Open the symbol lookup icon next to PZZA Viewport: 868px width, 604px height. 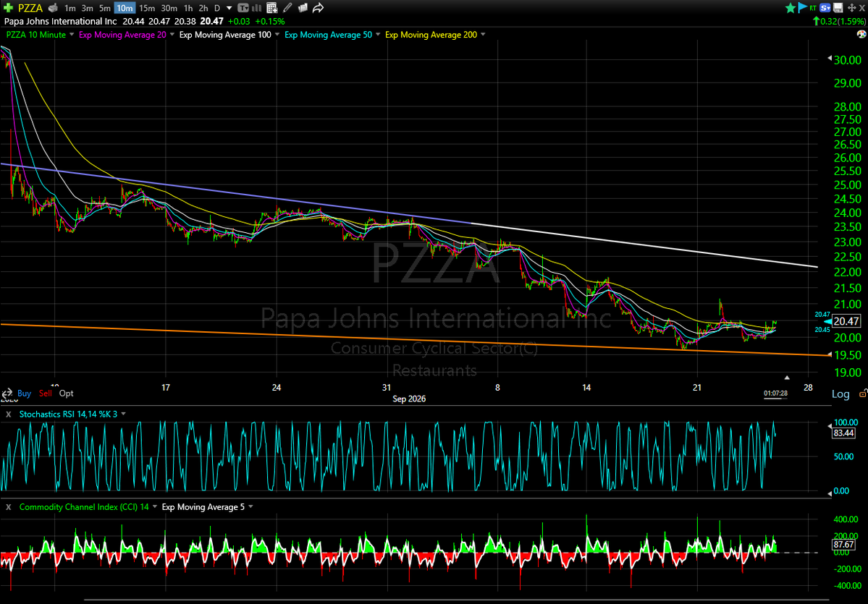click(53, 8)
